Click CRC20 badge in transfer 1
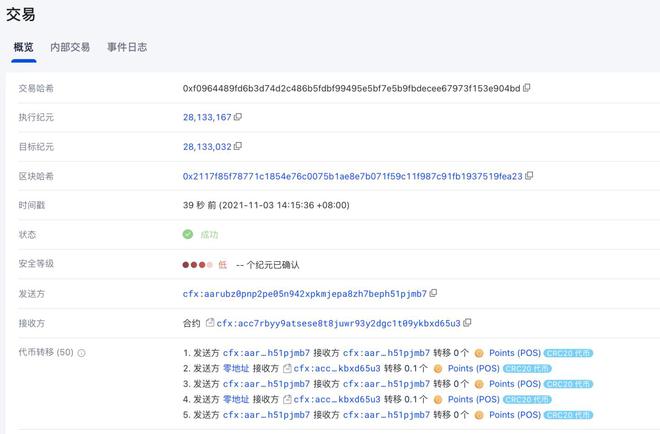The height and width of the screenshot is (434, 660). (568, 353)
